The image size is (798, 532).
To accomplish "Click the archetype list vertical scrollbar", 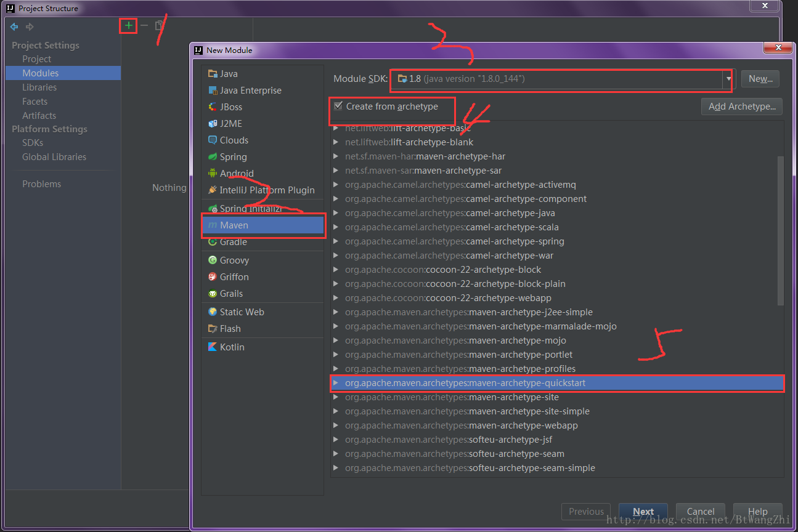I will [x=780, y=231].
